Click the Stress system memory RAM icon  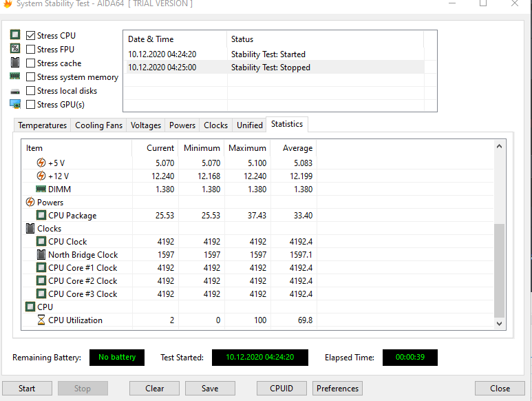pyautogui.click(x=15, y=76)
